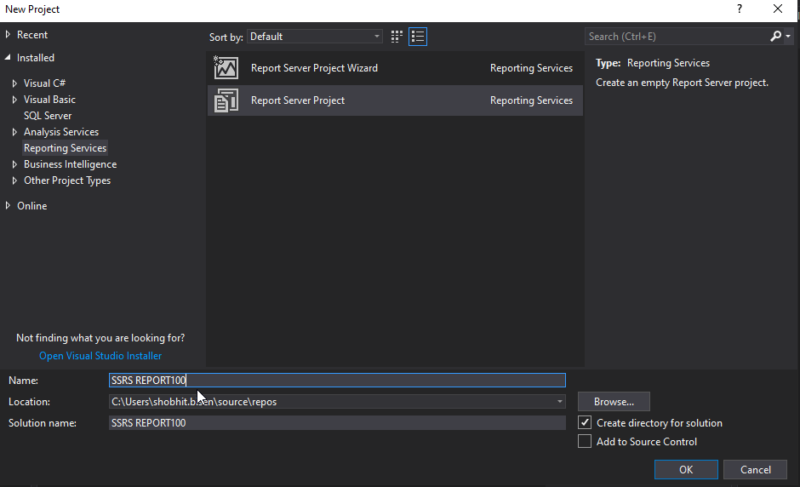
Task: Uncheck Create directory for solution
Action: (585, 423)
